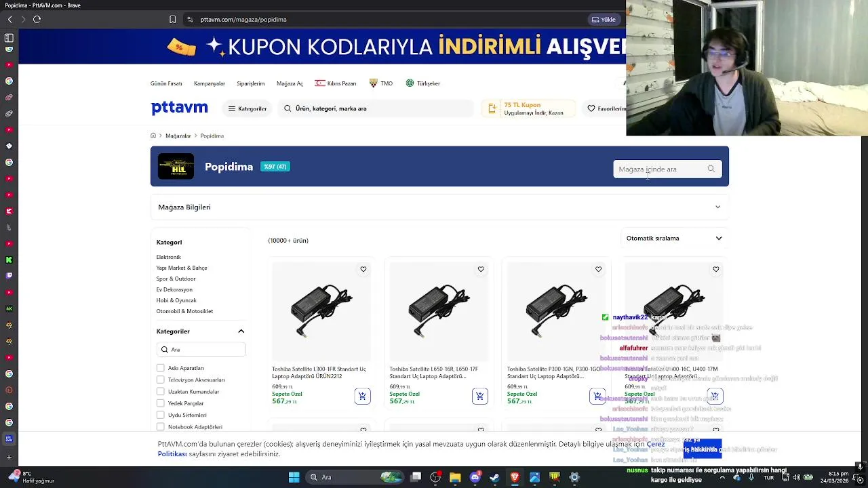Open Discord from the taskbar
This screenshot has width=868, height=488.
pos(475,477)
